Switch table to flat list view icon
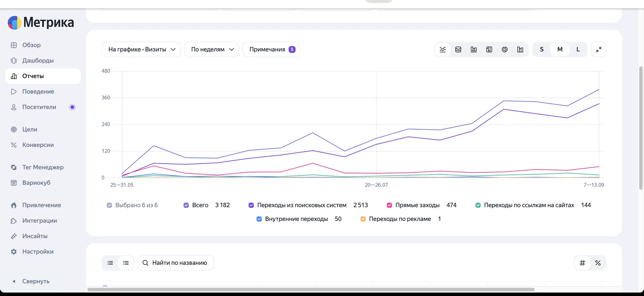 click(x=110, y=263)
